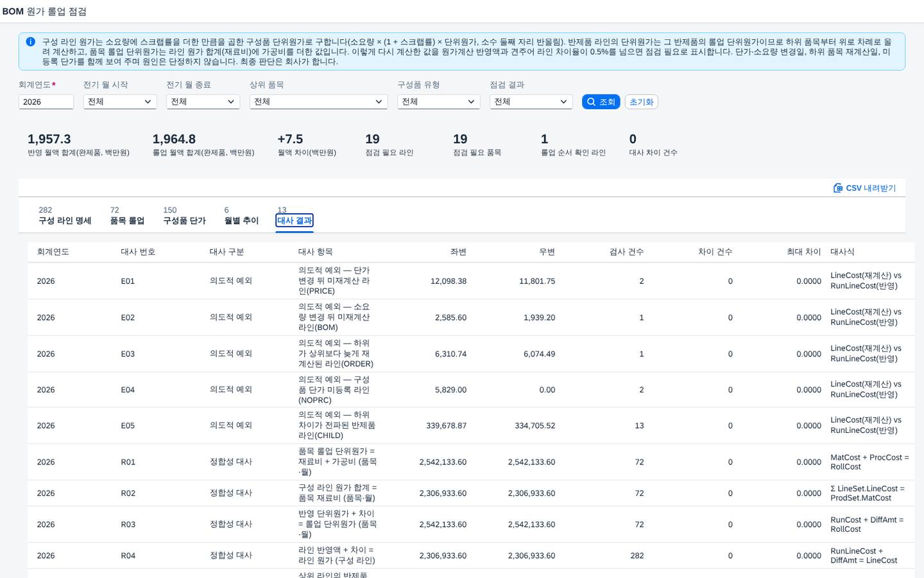Click the R02 reconciliation number cell
The height and width of the screenshot is (578, 924).
(128, 493)
